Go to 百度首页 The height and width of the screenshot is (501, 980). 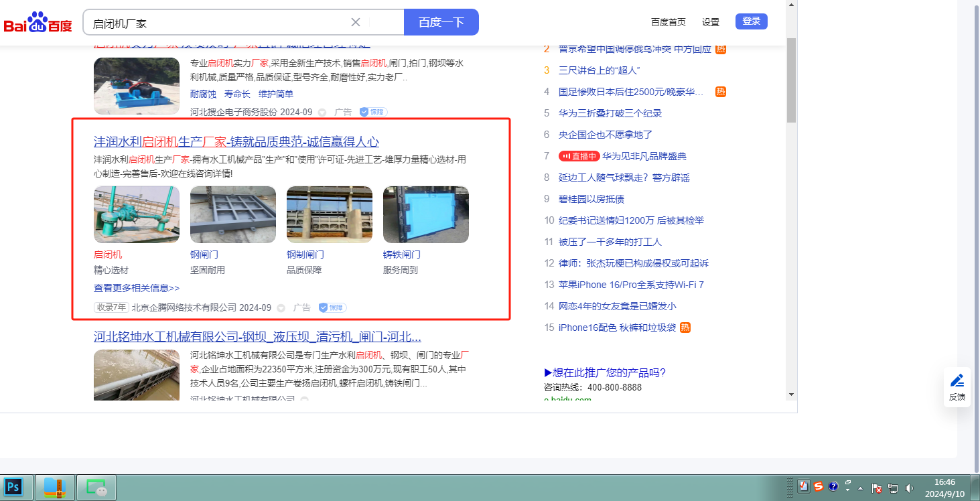[x=669, y=22]
